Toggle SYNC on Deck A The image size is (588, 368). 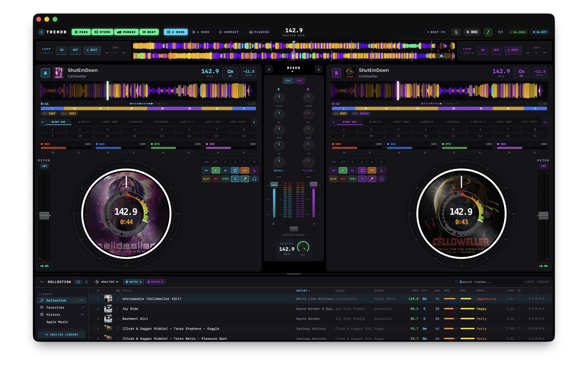225,179
